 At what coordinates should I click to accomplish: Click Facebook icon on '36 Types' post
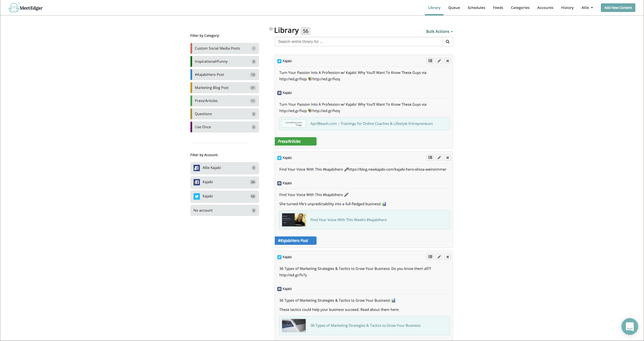(x=279, y=289)
